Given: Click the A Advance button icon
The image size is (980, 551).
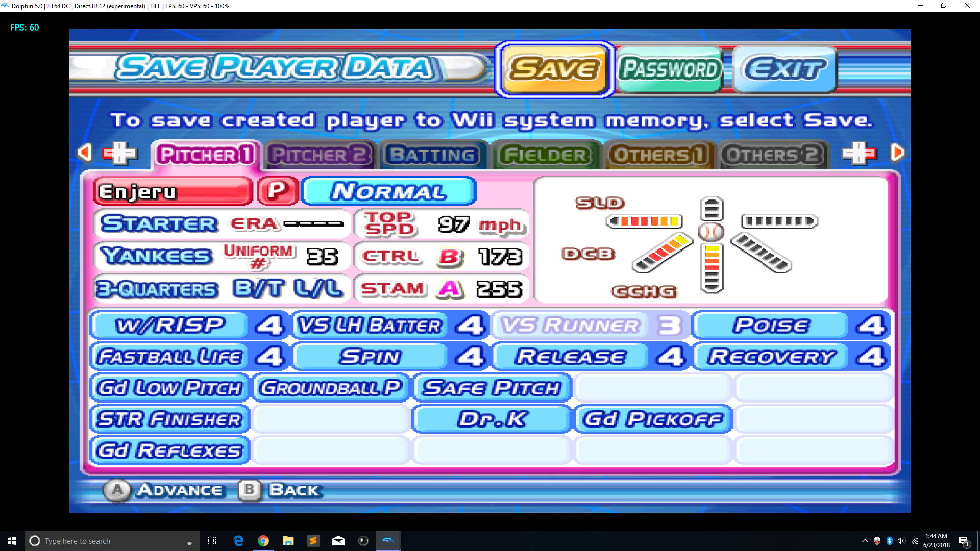Looking at the screenshot, I should [117, 490].
